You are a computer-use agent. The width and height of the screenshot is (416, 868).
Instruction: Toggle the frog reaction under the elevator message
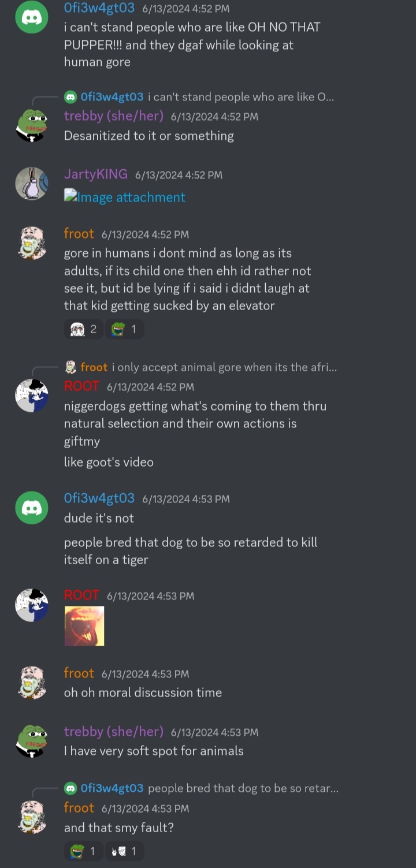click(124, 329)
